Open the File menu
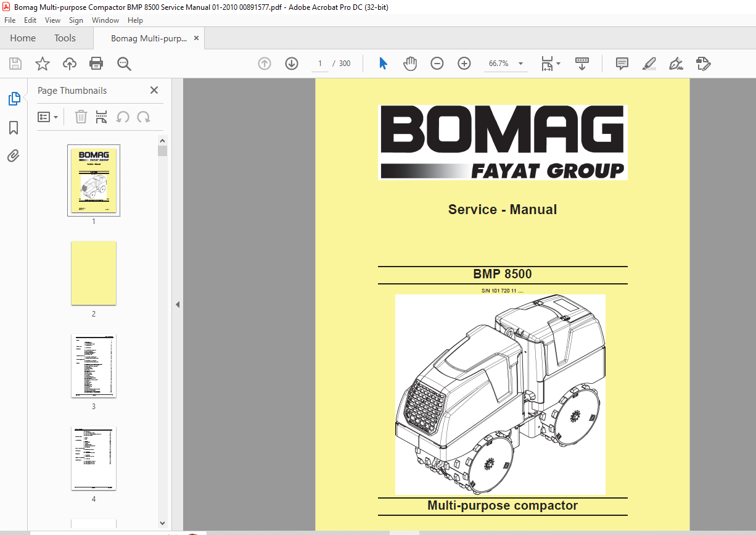Image resolution: width=756 pixels, height=535 pixels. [x=10, y=20]
